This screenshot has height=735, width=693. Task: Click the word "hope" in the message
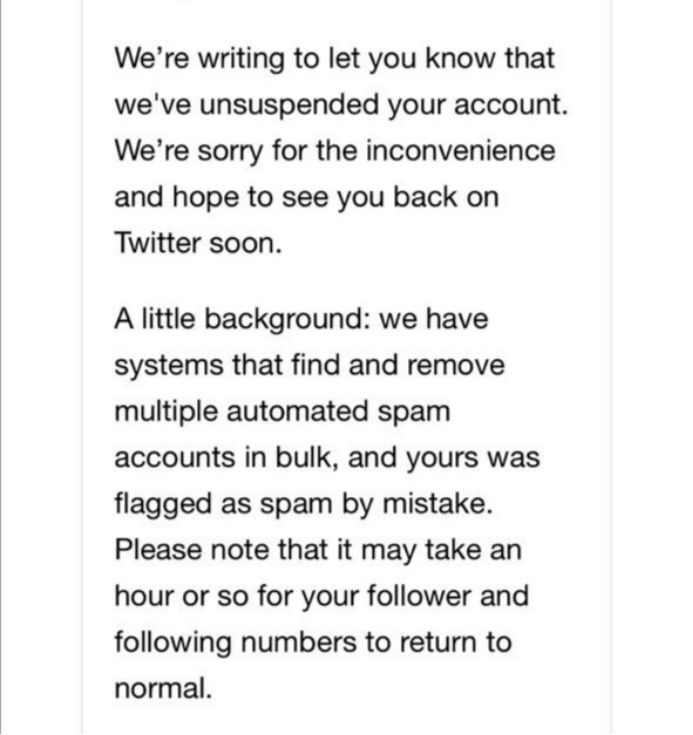click(216, 197)
